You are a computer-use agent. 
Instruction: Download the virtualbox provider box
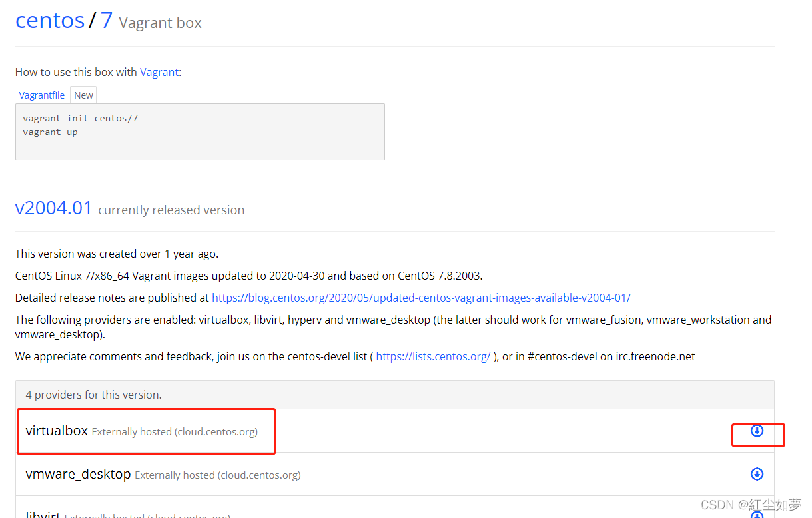[757, 431]
